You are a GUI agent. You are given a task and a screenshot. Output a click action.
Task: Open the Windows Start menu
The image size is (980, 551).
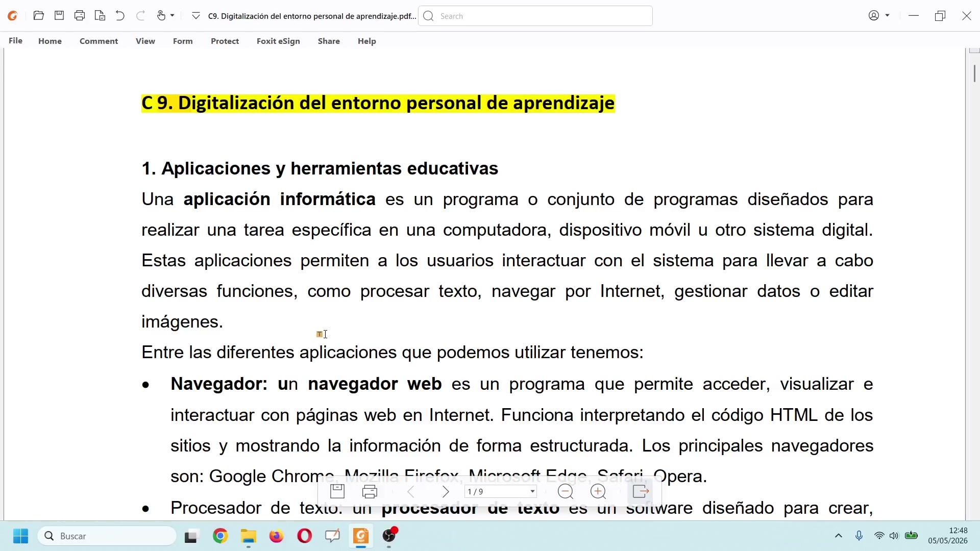pos(20,536)
